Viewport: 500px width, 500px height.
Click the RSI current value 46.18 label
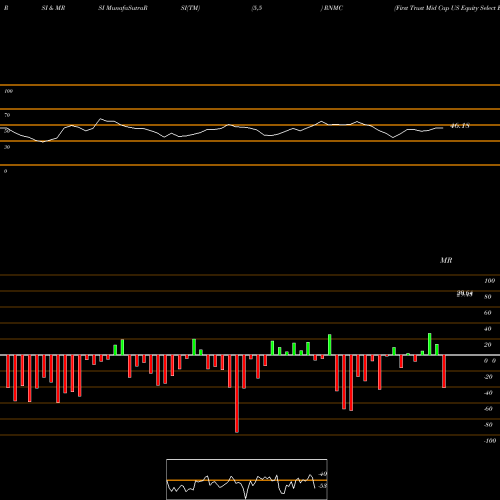click(x=460, y=126)
